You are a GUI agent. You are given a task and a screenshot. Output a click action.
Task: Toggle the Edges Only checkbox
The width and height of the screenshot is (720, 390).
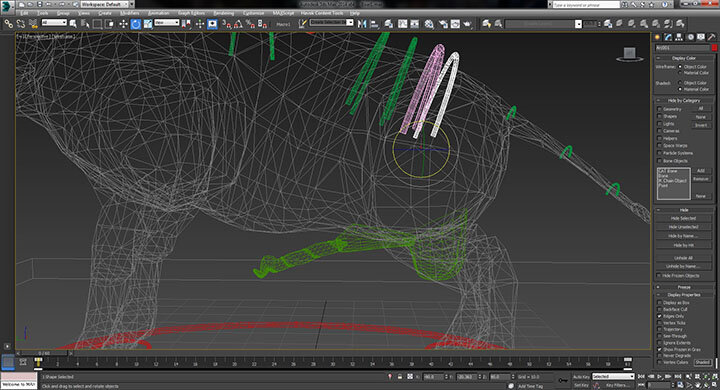pos(660,316)
